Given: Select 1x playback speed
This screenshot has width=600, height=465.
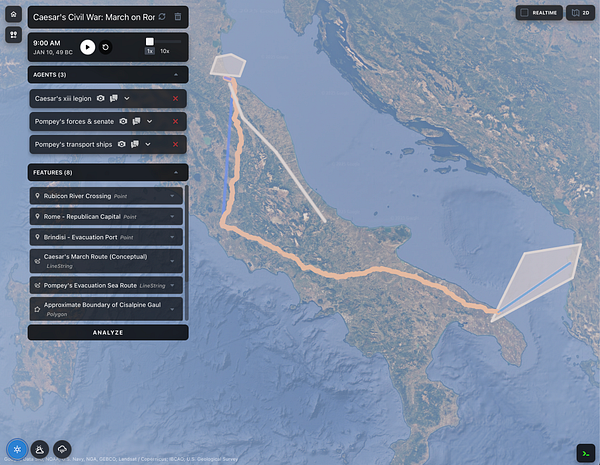Looking at the screenshot, I should coord(150,51).
